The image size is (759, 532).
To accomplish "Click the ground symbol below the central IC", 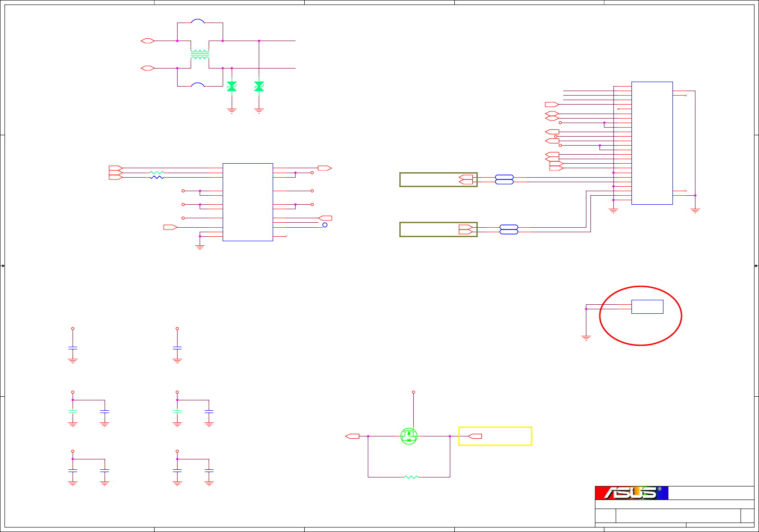I will 200,247.
